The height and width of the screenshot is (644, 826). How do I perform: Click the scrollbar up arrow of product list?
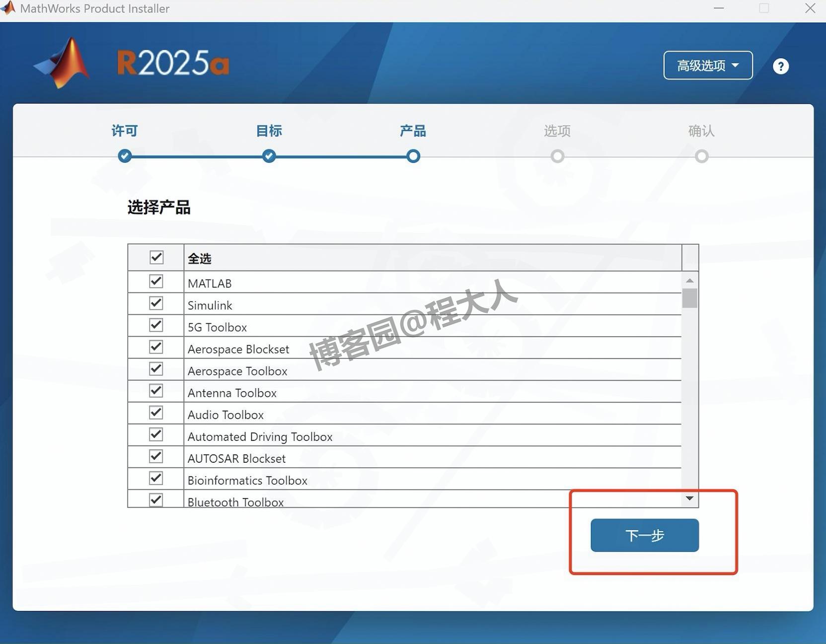(689, 280)
